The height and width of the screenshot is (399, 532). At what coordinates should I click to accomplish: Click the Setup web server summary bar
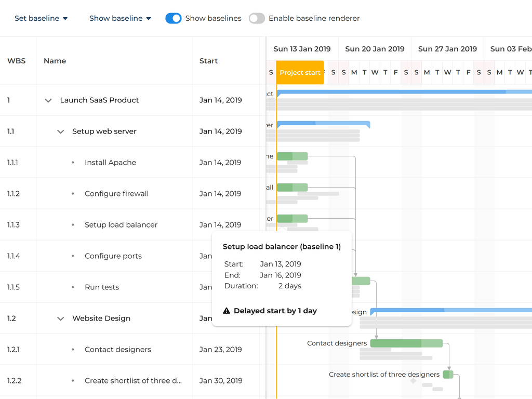[323, 124]
